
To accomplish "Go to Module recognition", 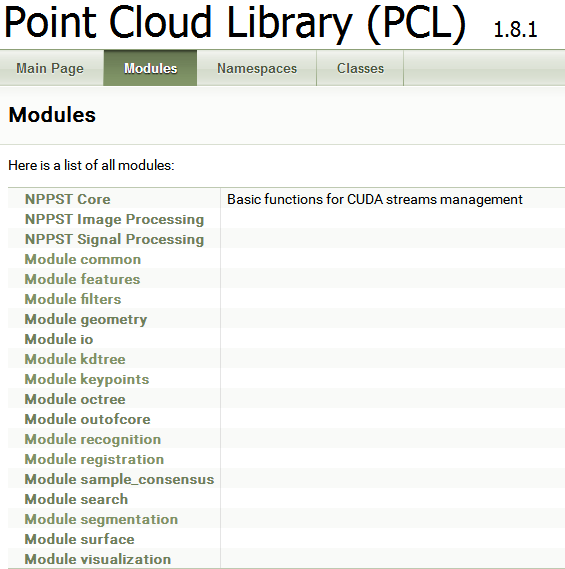I will pos(93,440).
